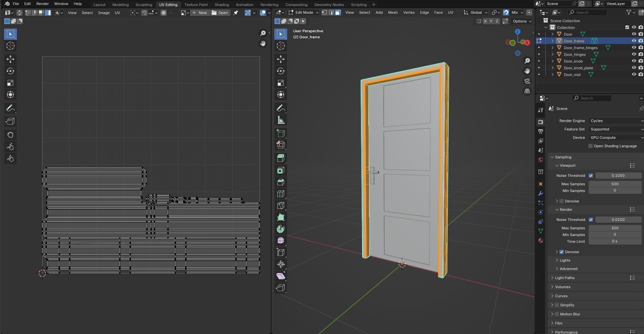Select the Inset Faces tool
The height and width of the screenshot is (334, 644).
pyautogui.click(x=281, y=170)
